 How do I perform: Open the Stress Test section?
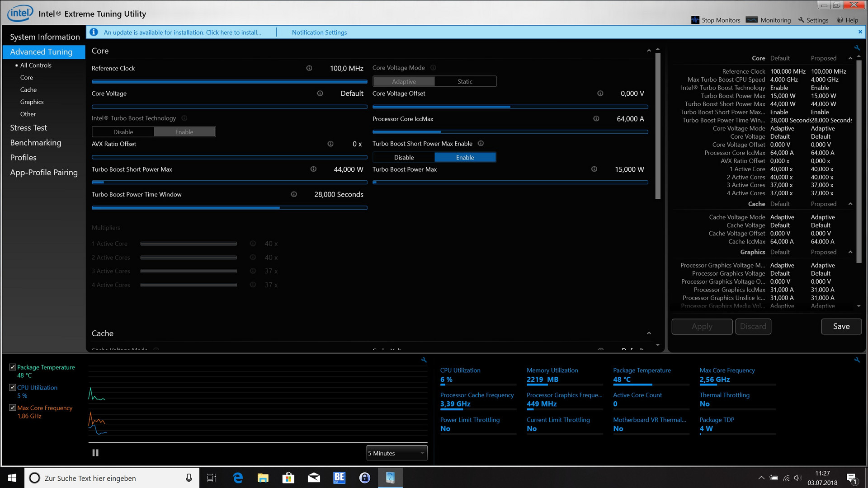[28, 128]
